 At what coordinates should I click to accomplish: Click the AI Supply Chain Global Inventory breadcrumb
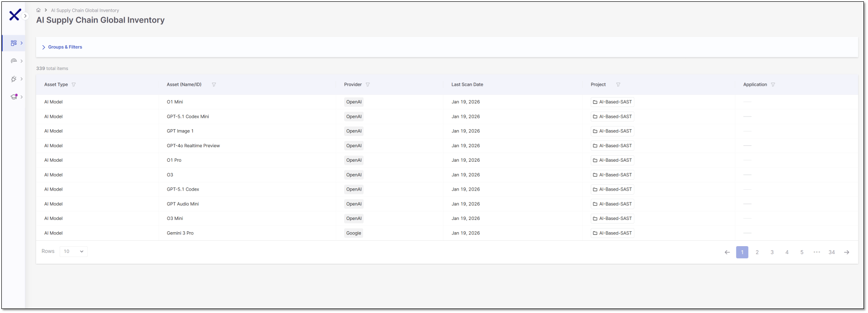85,10
